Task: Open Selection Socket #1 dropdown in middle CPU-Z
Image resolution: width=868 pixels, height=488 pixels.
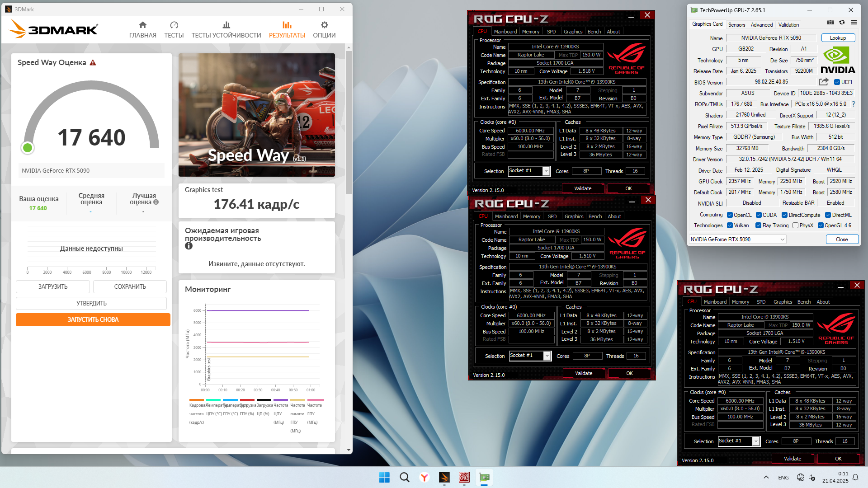Action: coord(530,356)
